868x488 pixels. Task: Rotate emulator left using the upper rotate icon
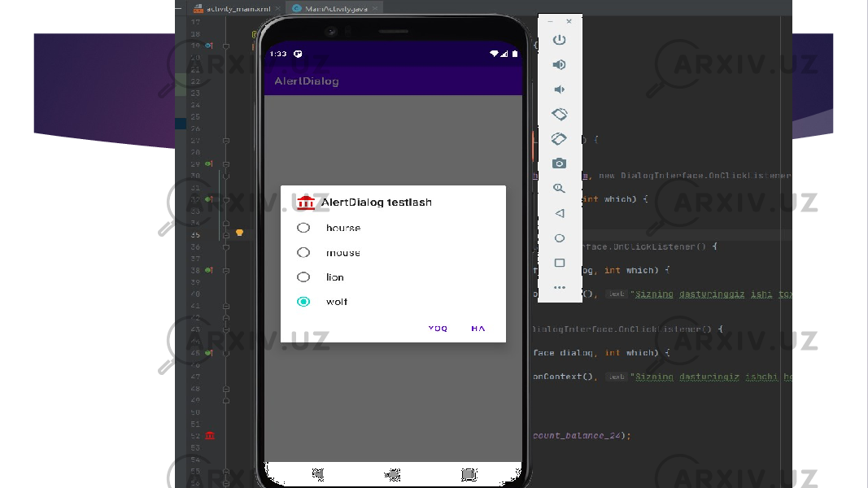coord(559,114)
